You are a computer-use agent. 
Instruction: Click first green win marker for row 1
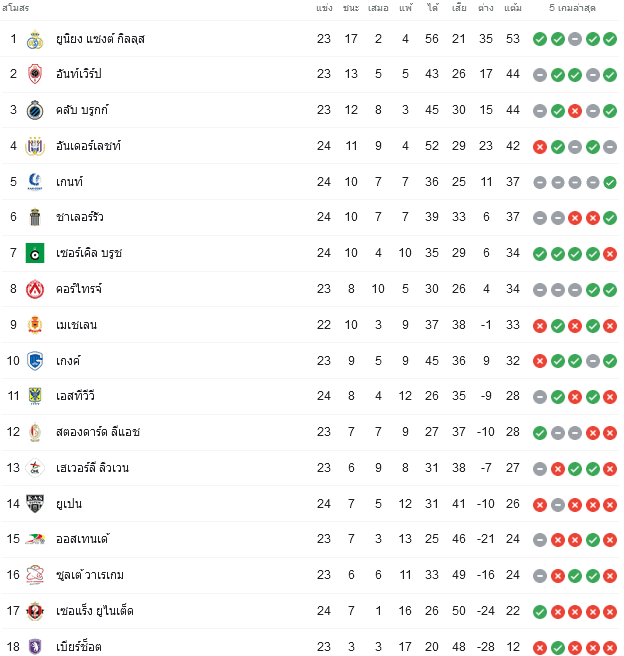(540, 39)
